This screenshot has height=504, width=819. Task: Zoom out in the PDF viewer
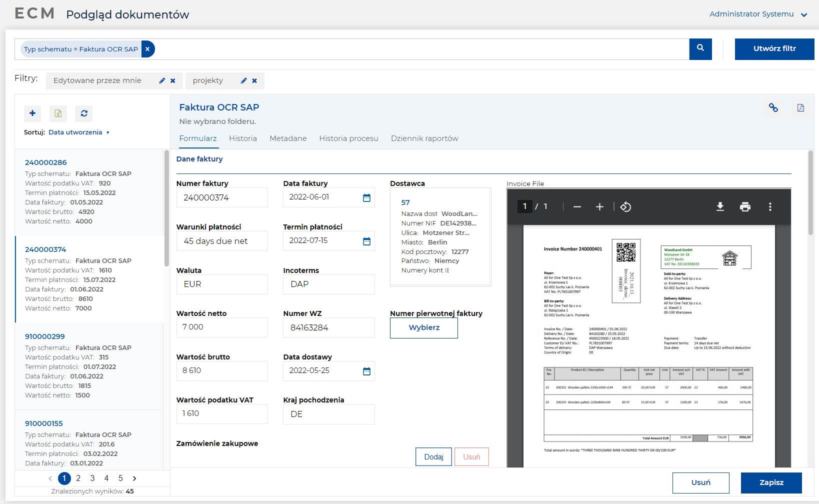click(577, 206)
